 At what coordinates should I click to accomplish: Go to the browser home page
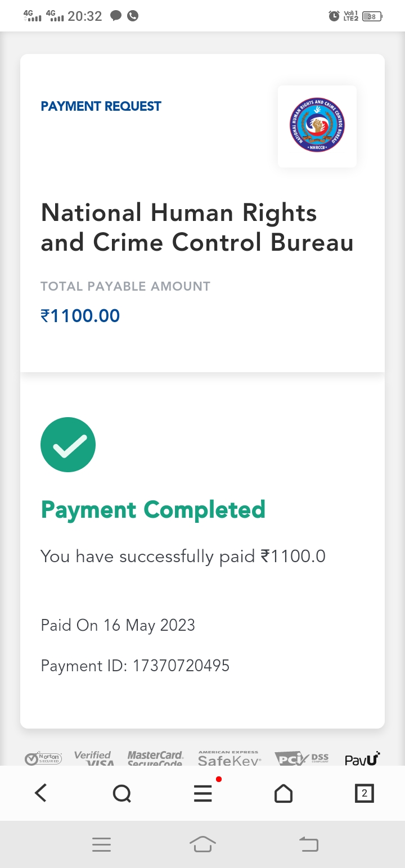click(x=283, y=793)
